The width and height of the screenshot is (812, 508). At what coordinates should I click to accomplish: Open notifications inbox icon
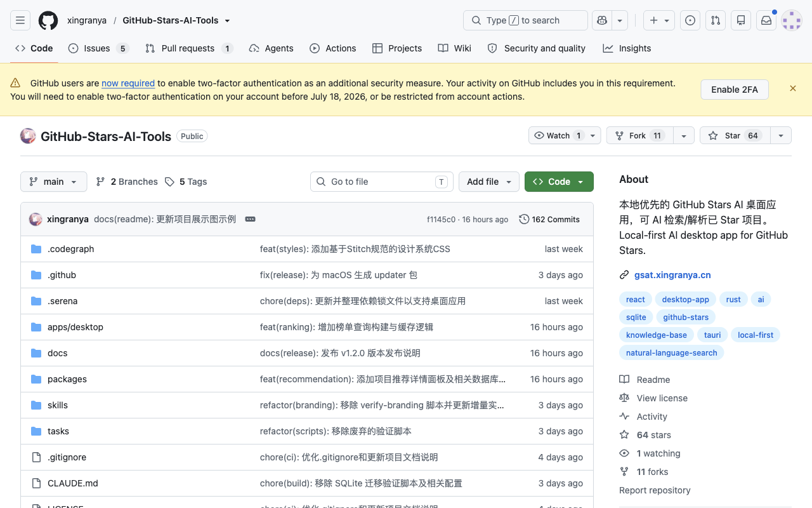(x=766, y=20)
